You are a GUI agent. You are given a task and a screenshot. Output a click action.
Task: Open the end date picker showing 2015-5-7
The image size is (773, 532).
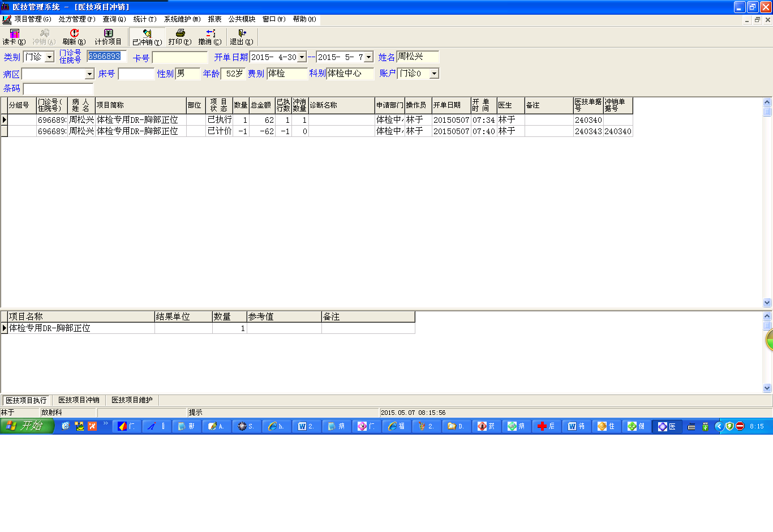(x=369, y=57)
